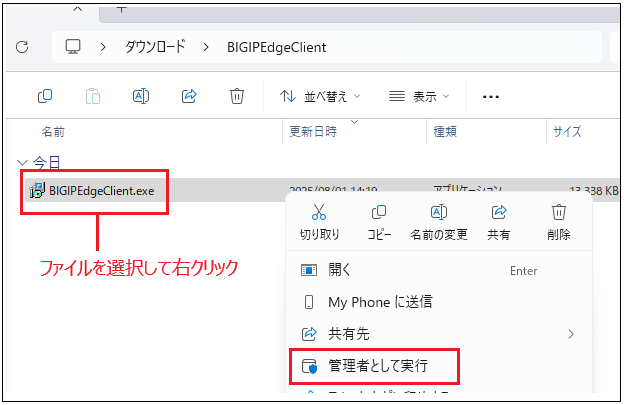Click the new tab plus button
This screenshot has height=405, width=624.
(122, 9)
